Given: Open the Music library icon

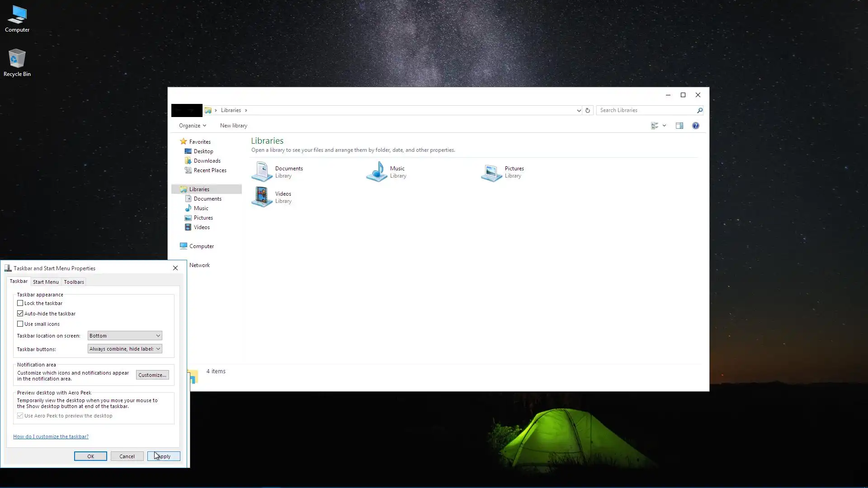Looking at the screenshot, I should (377, 172).
